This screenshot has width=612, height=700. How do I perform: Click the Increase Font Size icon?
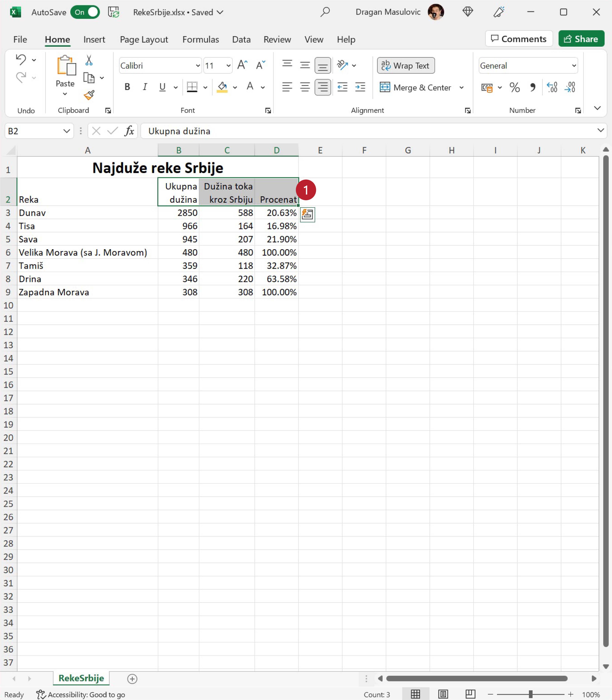pos(242,65)
